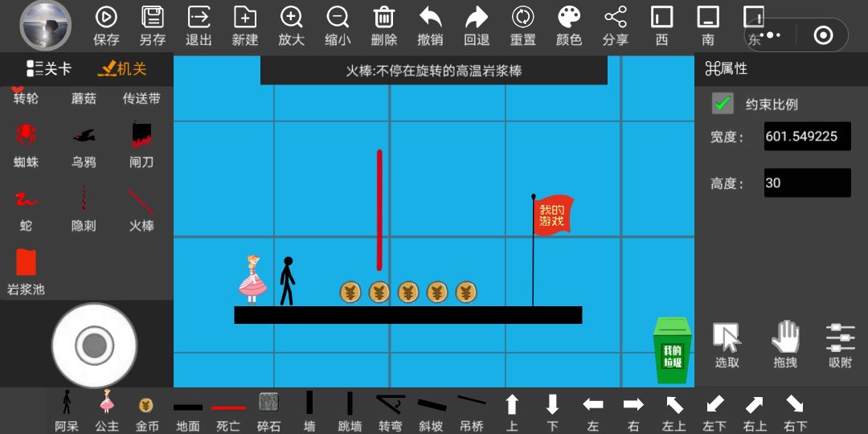Image resolution: width=868 pixels, height=434 pixels.
Task: Toggle the 吸附 snap tool
Action: click(841, 346)
